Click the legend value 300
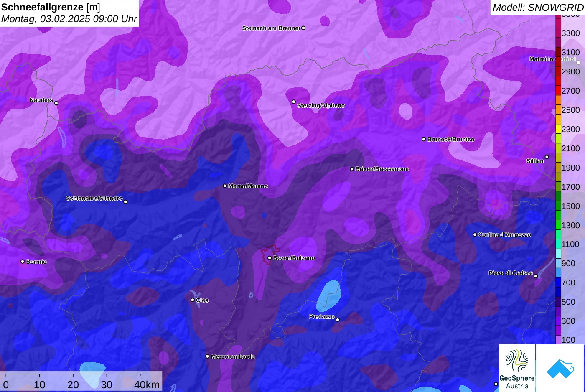Image resolution: width=585 pixels, height=392 pixels. (x=568, y=321)
